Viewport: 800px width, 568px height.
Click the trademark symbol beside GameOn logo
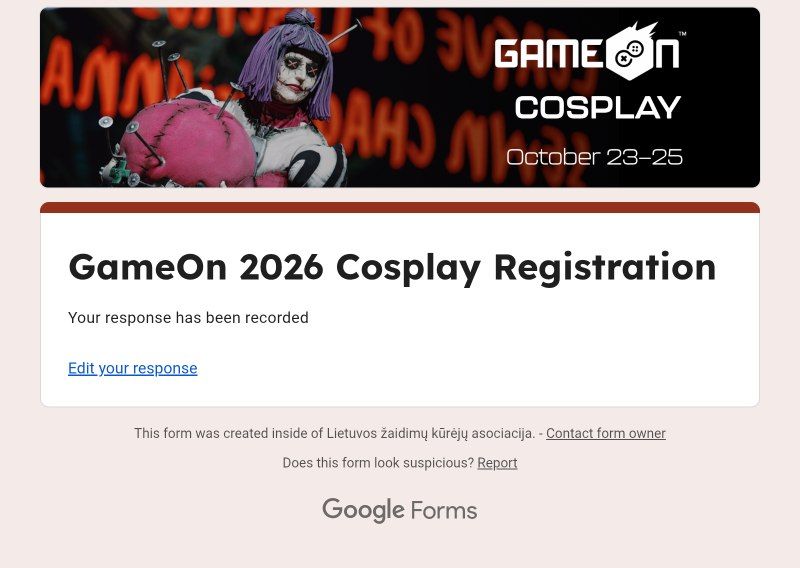683,34
